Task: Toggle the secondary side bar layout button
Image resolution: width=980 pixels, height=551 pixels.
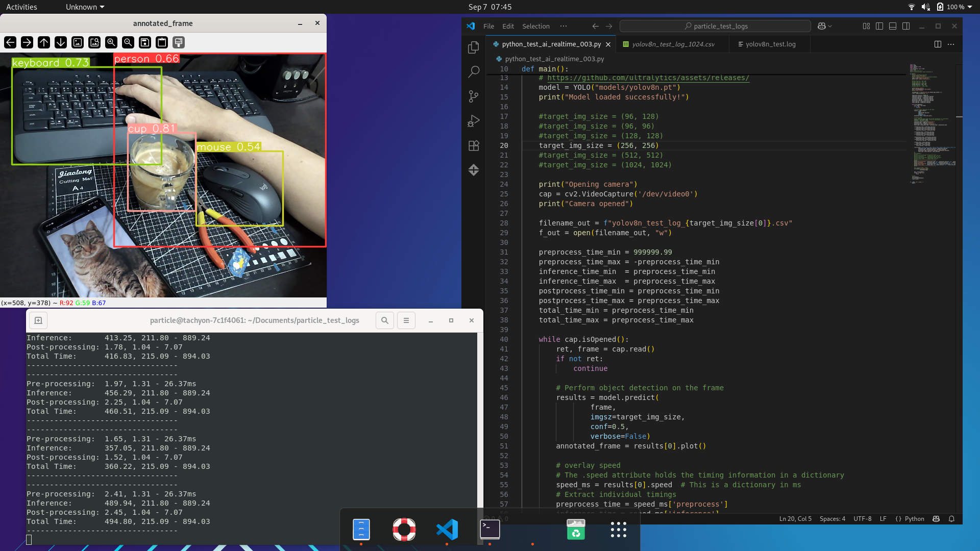Action: pyautogui.click(x=906, y=26)
